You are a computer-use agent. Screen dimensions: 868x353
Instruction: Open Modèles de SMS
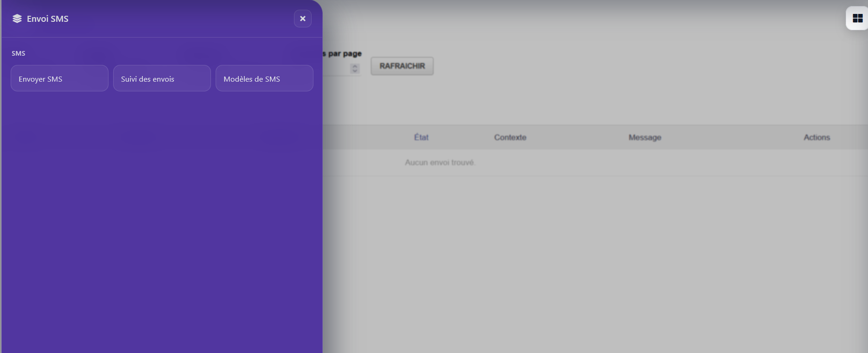[264, 78]
